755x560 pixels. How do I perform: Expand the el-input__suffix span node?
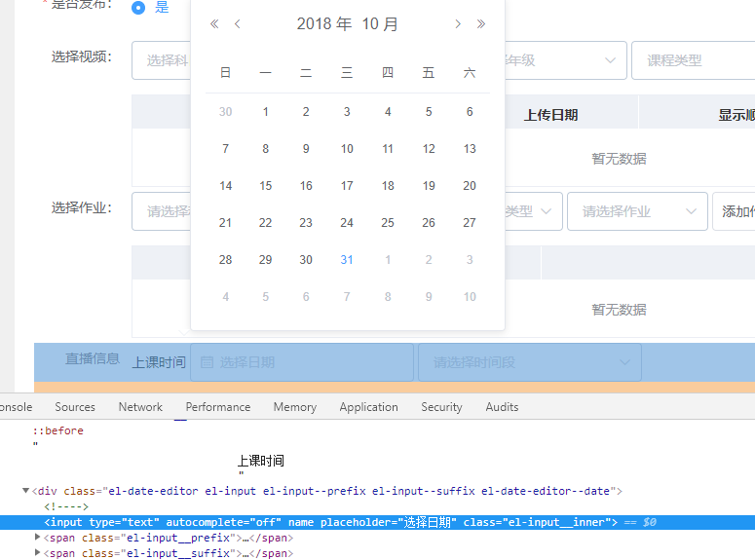click(x=38, y=552)
